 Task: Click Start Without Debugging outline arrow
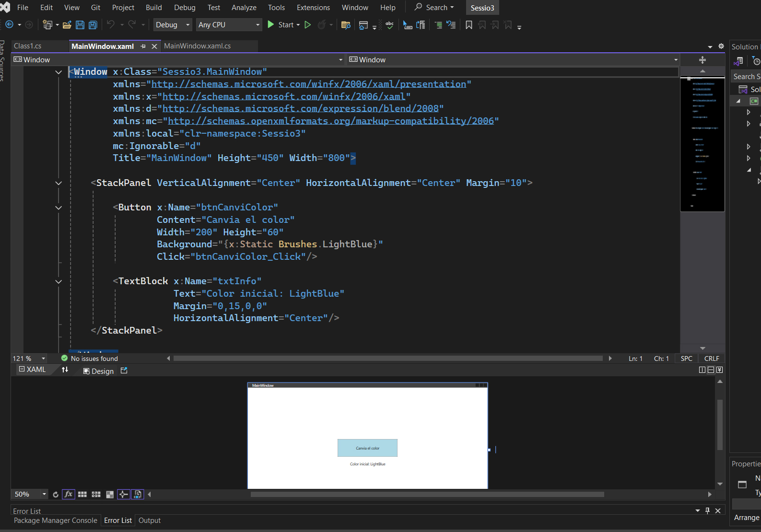(x=308, y=25)
